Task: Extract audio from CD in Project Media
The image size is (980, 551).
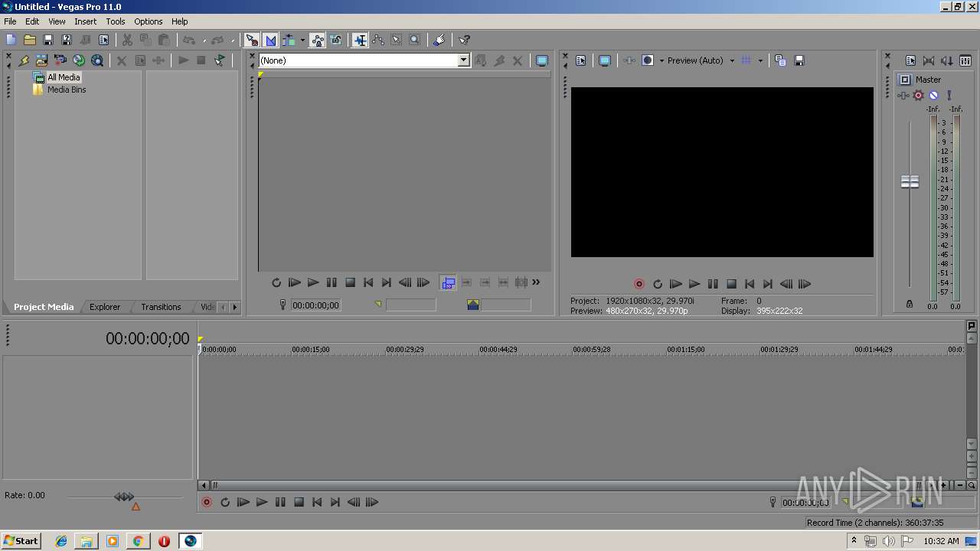Action: click(78, 60)
